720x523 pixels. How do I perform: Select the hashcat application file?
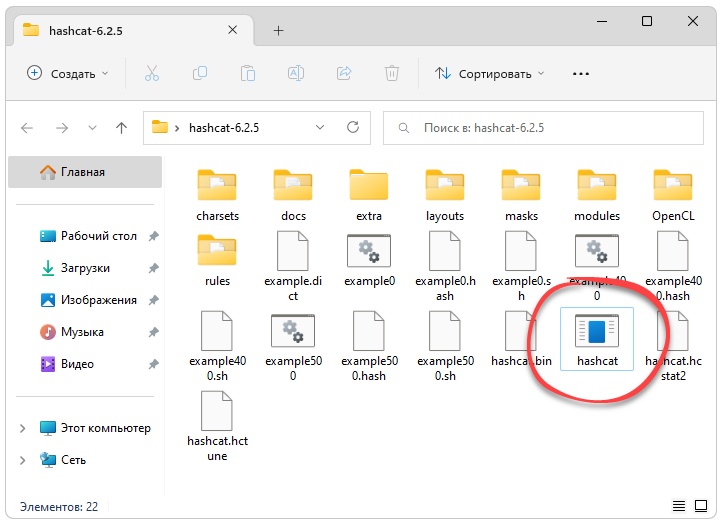pyautogui.click(x=597, y=339)
